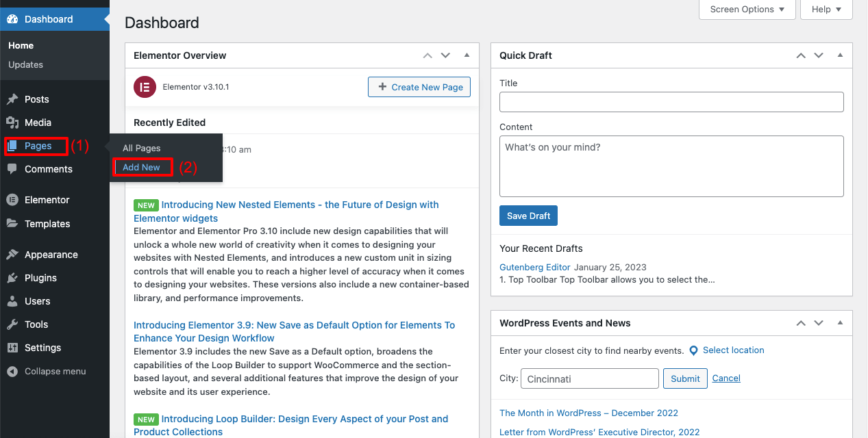Select Add New from Pages submenu
The height and width of the screenshot is (438, 868).
click(141, 167)
